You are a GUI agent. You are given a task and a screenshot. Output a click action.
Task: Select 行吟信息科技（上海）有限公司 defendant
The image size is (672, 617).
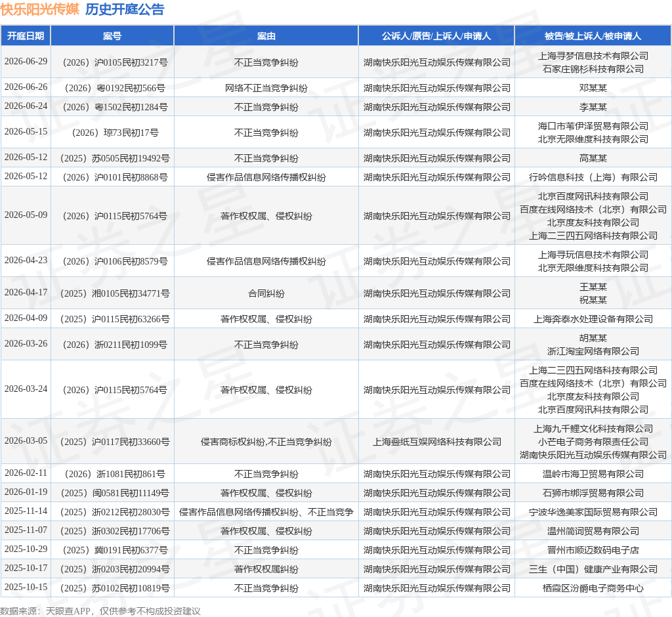tap(593, 177)
